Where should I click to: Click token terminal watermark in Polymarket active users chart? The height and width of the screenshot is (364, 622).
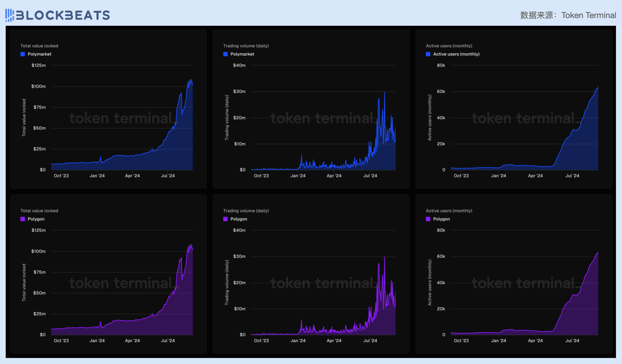525,118
